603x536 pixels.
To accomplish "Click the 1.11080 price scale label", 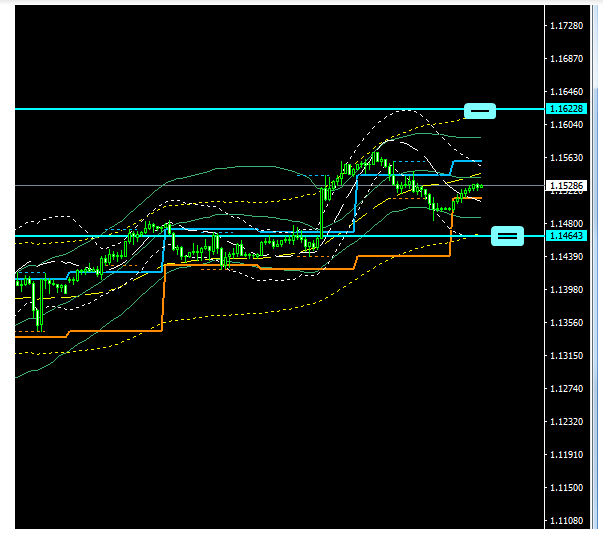I will click(566, 521).
